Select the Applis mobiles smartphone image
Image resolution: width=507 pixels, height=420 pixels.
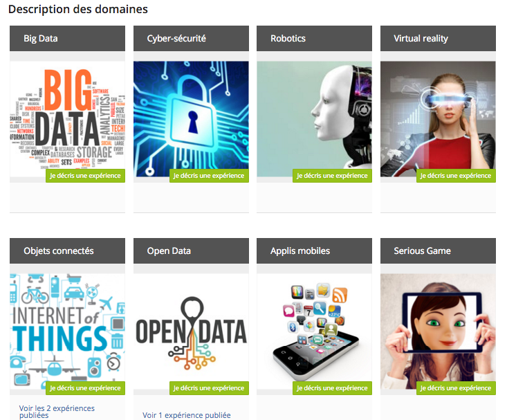click(x=314, y=331)
